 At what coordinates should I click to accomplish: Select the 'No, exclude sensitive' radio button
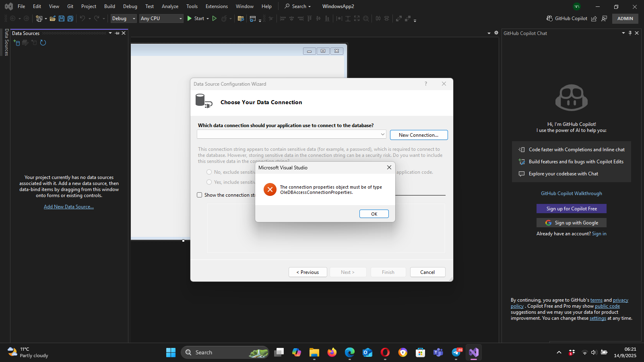click(209, 172)
